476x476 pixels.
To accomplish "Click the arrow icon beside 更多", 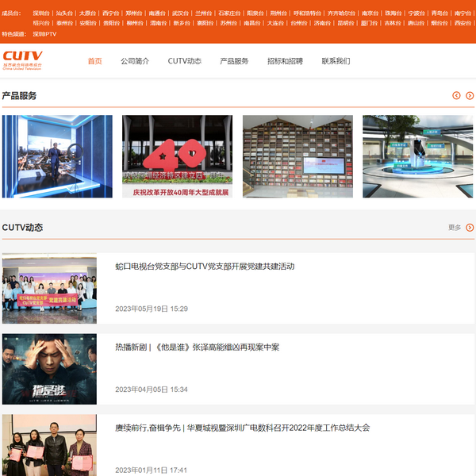I will pos(470,228).
